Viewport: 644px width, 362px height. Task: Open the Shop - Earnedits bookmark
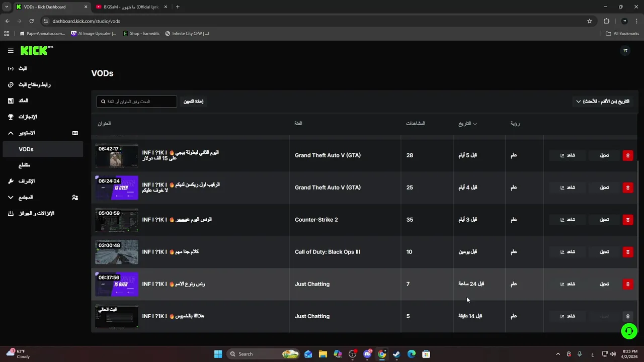pos(141,34)
